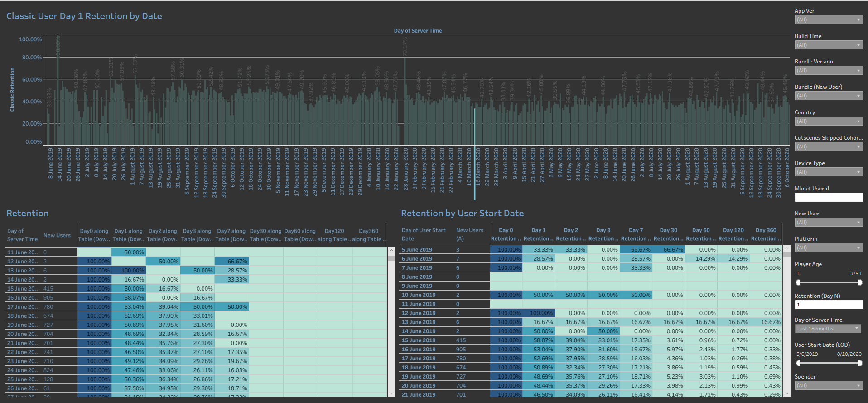Expand the Bundle Version filter dropdown
The width and height of the screenshot is (868, 403).
tap(828, 70)
